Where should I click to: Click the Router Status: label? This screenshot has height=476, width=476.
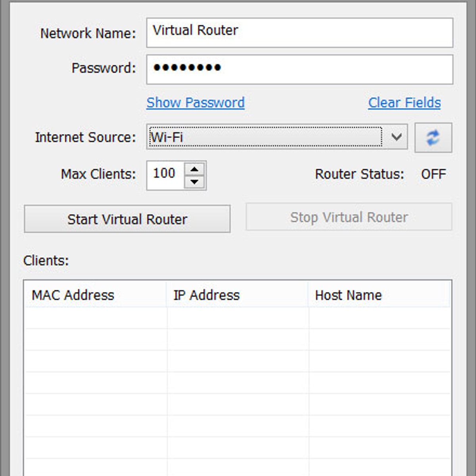click(x=359, y=174)
